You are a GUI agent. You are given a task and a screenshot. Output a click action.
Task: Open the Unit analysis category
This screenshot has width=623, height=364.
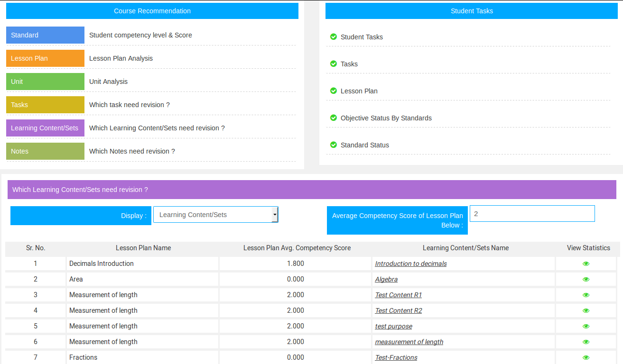45,82
